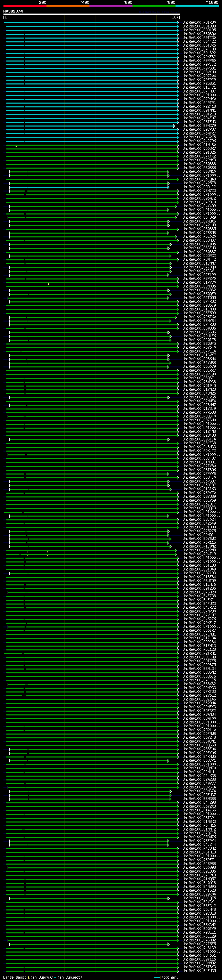Select the UniRef100_Q42796 label
This screenshot has width=222, height=980.
click(x=199, y=141)
